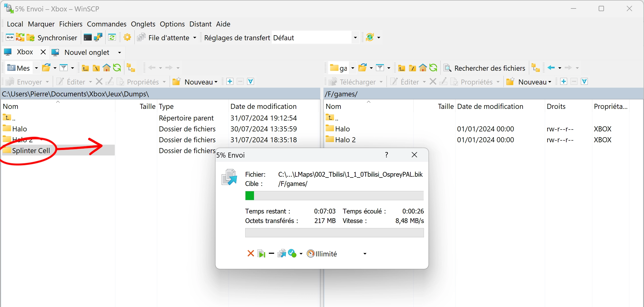Click the compare directories icon in main toolbar

coord(10,37)
